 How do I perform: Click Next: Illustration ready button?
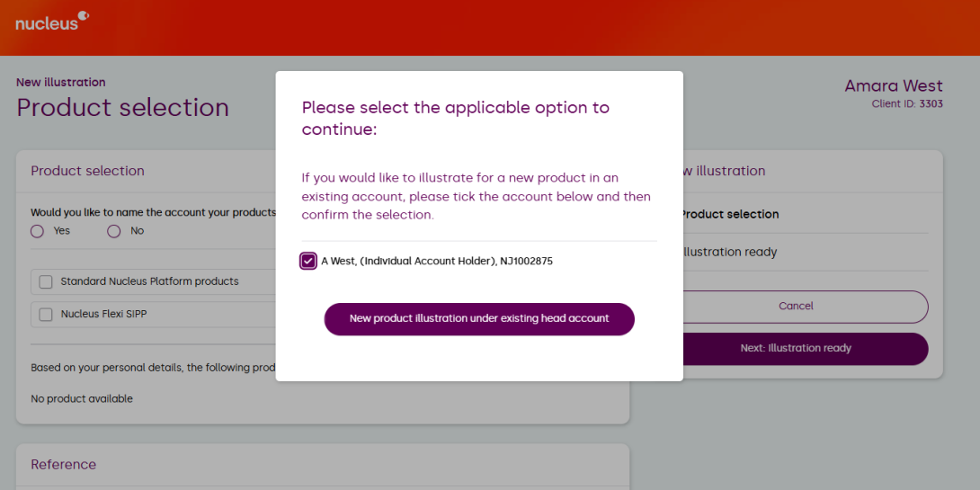796,349
